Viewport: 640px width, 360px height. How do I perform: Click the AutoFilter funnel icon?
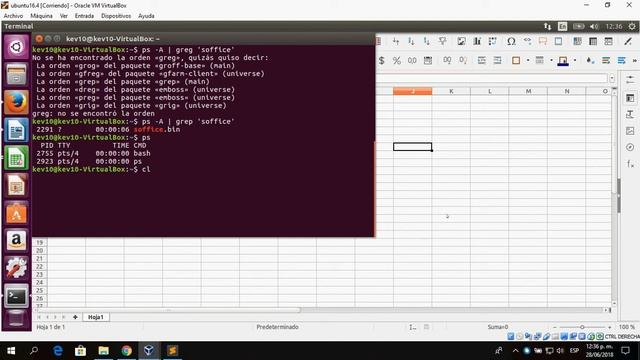(x=442, y=41)
